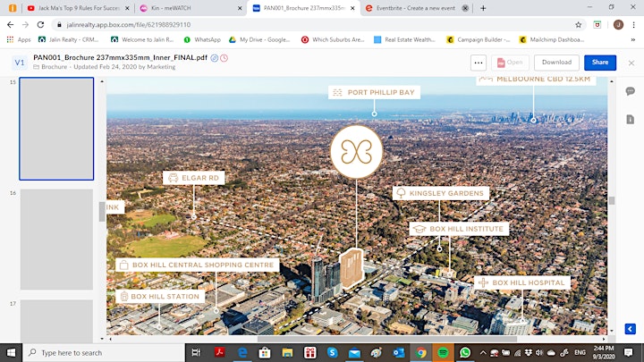Switch to the Eventbrite Create new event tab
The width and height of the screenshot is (644, 362).
point(415,8)
